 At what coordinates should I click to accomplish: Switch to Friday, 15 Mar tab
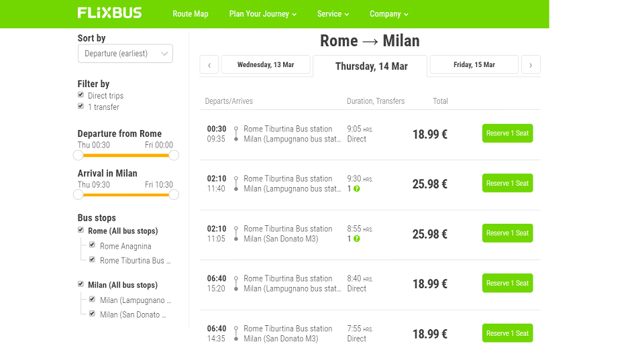[x=474, y=65]
